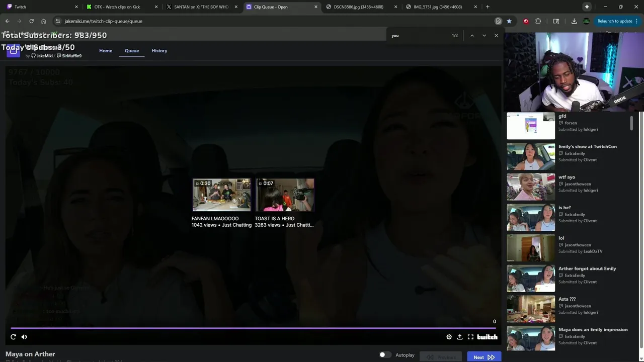The image size is (644, 362).
Task: Click the Next clip button
Action: [x=484, y=357]
